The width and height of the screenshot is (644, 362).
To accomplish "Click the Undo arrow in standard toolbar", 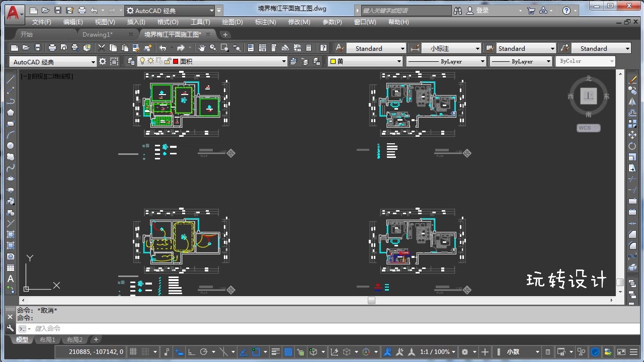I will coord(163,48).
